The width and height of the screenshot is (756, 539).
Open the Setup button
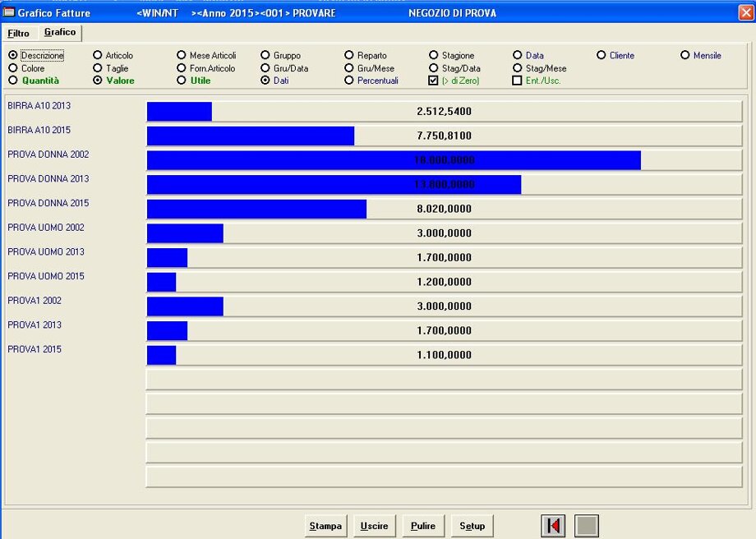(x=472, y=526)
